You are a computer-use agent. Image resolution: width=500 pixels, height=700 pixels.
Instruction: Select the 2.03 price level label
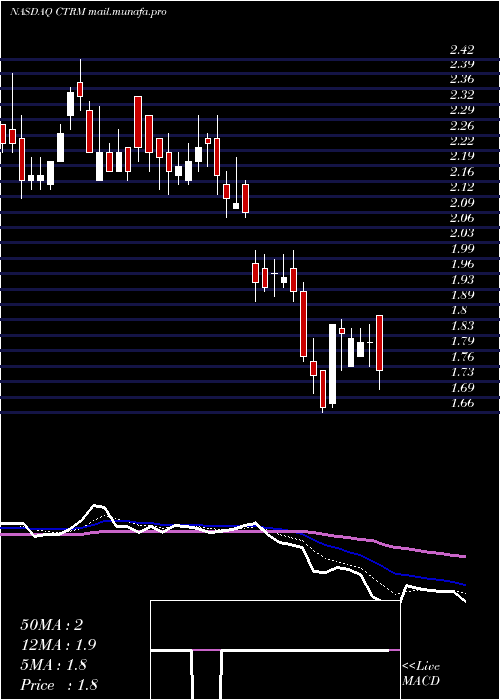pos(462,233)
